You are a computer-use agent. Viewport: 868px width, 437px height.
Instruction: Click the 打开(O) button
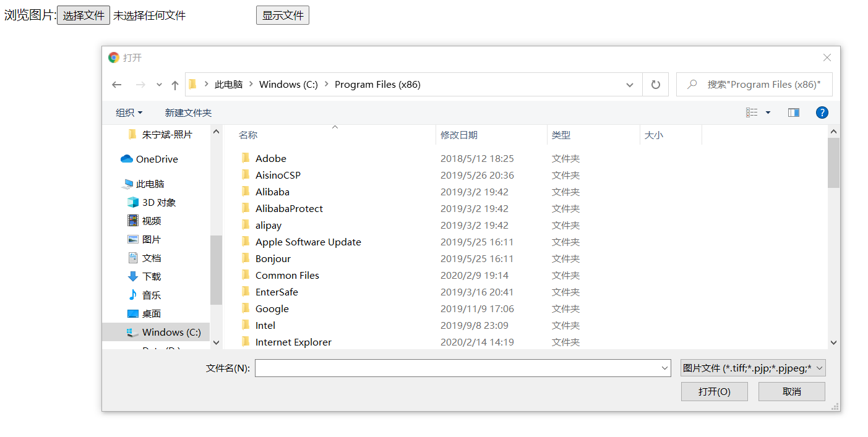point(715,391)
